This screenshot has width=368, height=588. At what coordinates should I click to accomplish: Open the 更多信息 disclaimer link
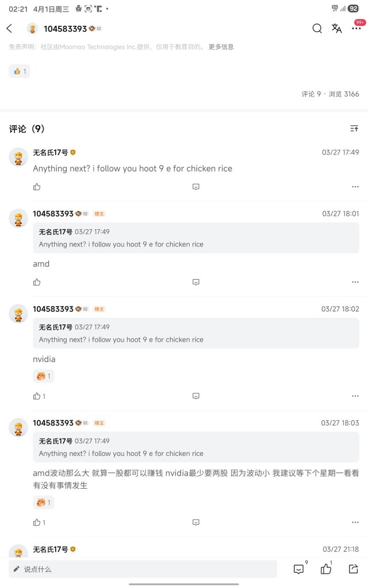point(221,47)
